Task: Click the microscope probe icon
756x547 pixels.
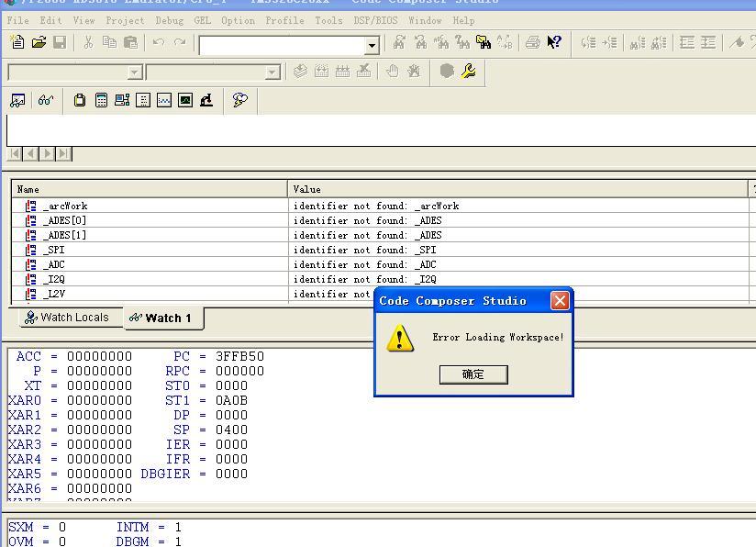Action: coord(206,100)
